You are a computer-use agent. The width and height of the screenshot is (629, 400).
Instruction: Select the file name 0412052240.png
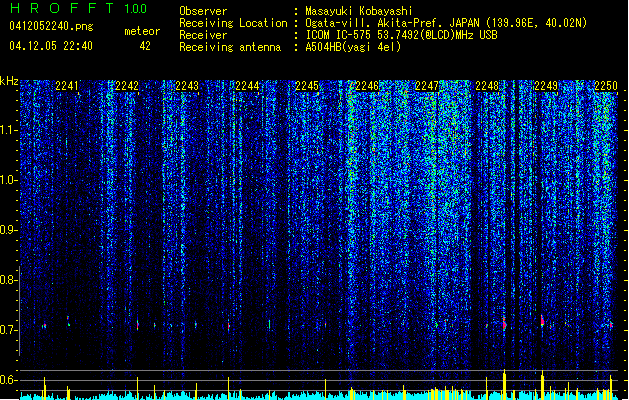pos(51,26)
